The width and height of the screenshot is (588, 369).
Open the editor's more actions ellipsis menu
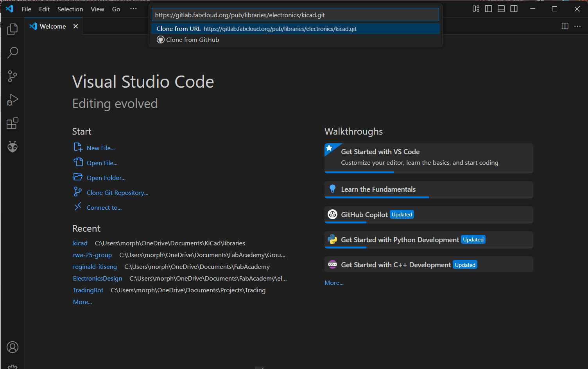(577, 26)
